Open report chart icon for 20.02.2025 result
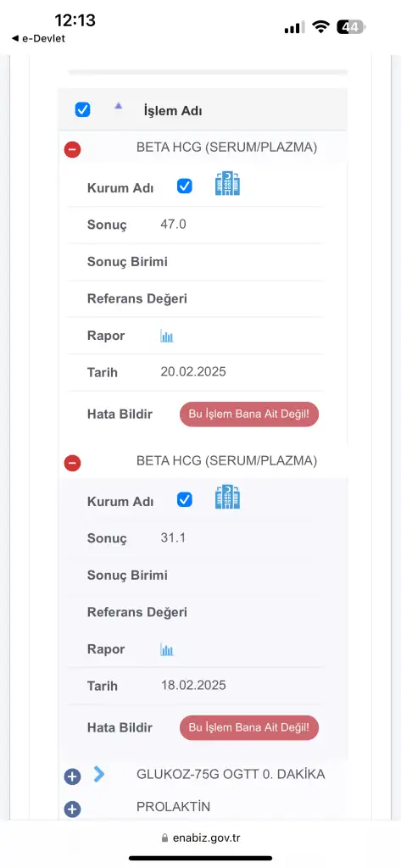 coord(167,336)
